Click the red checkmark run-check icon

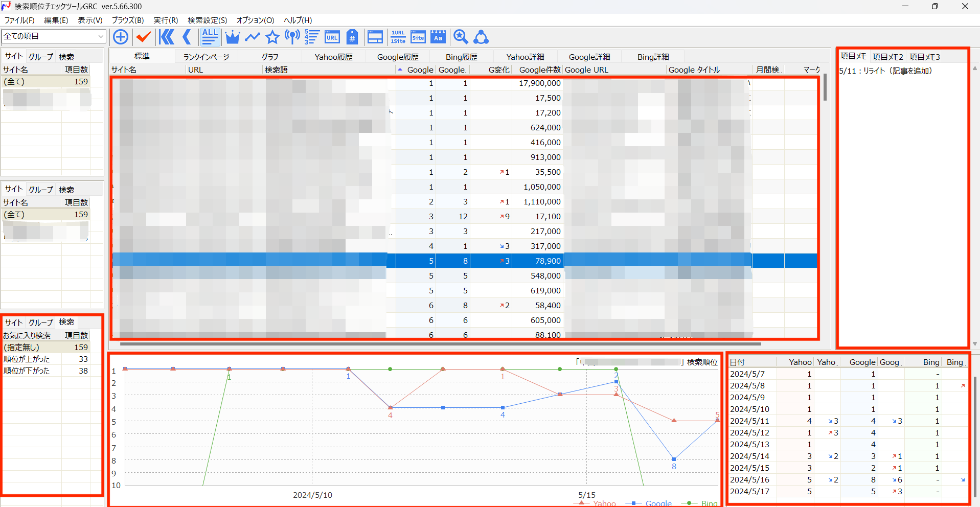tap(144, 37)
